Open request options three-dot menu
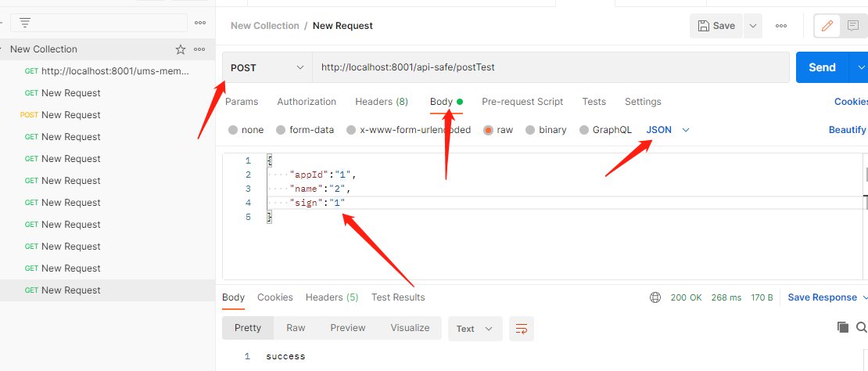 [781, 26]
